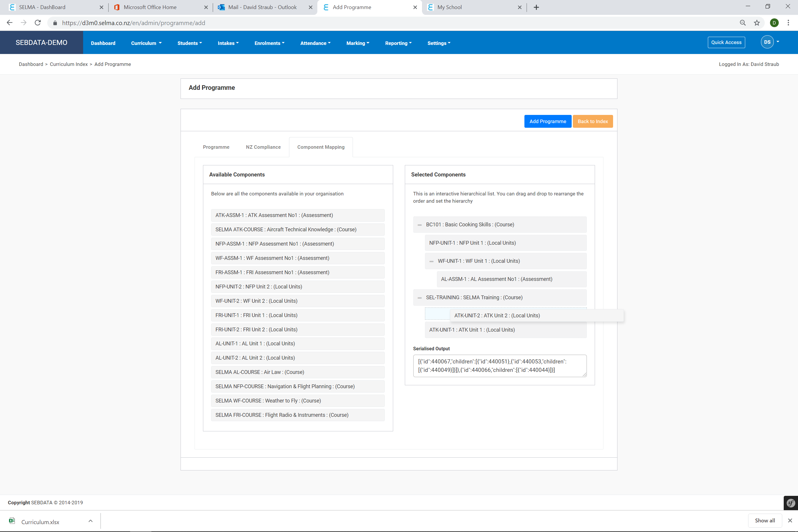
Task: Open the Students dropdown menu
Action: point(190,43)
